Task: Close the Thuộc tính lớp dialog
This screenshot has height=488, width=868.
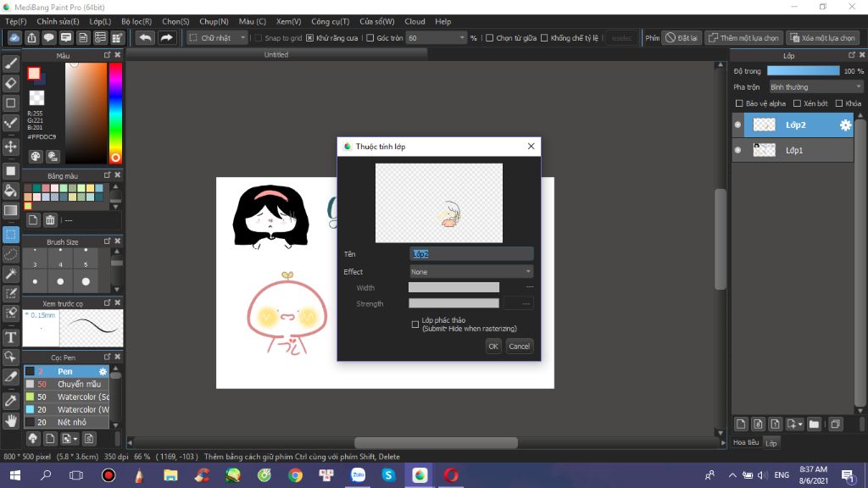Action: coord(531,146)
